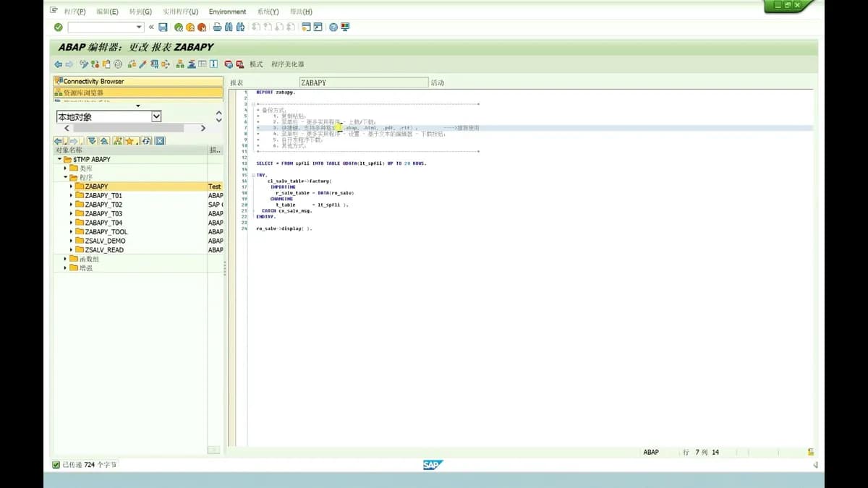Viewport: 868px width, 488px height.
Task: Open the Environment menu
Action: 227,12
